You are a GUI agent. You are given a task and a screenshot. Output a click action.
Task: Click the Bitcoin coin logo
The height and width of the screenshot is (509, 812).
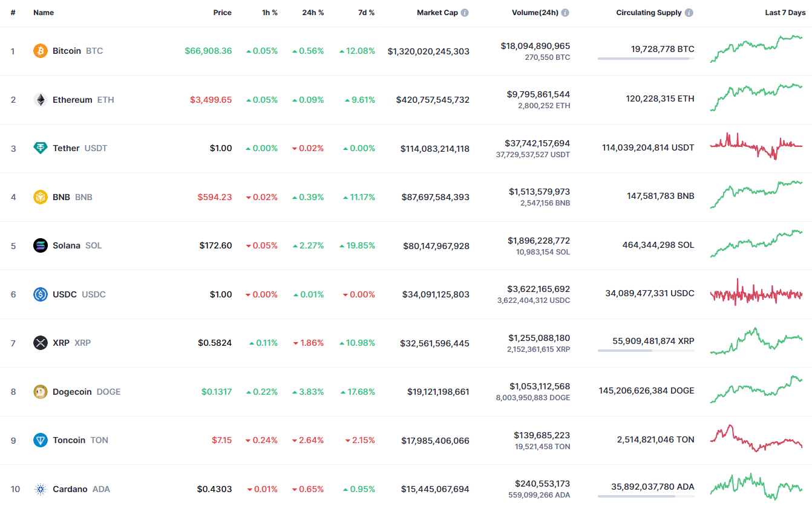tap(40, 51)
